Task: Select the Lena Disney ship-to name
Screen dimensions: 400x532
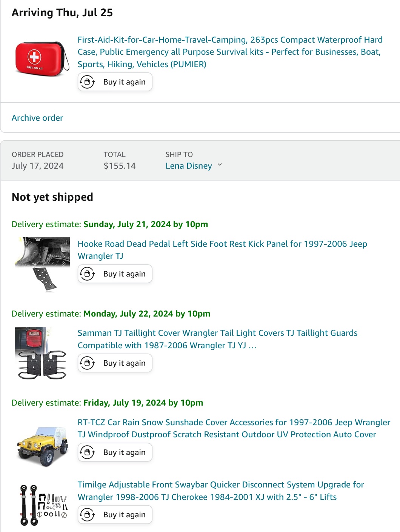Action: click(x=189, y=166)
